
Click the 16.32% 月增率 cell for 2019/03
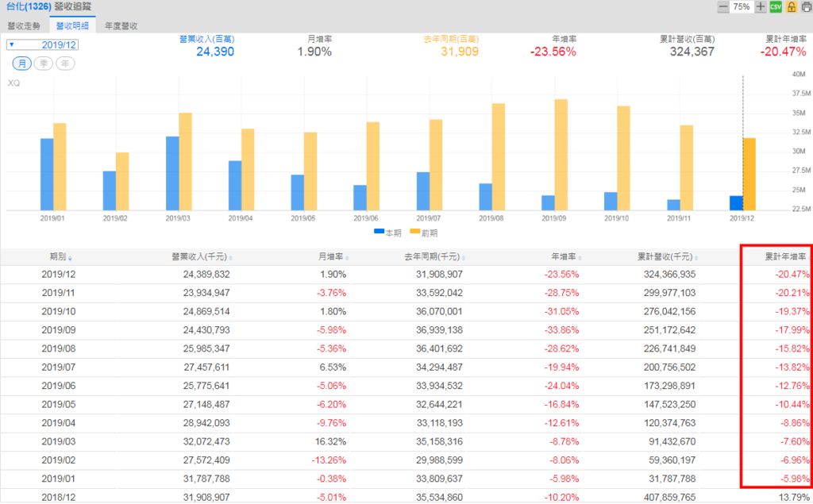(x=330, y=442)
